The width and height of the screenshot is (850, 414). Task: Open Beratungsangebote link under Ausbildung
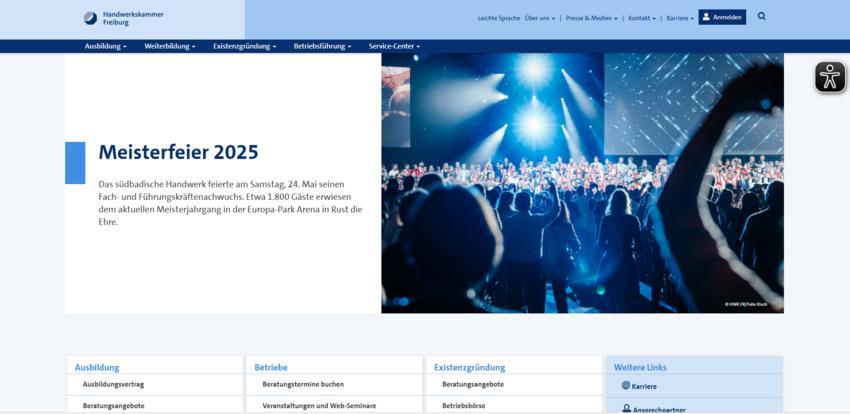click(x=113, y=405)
